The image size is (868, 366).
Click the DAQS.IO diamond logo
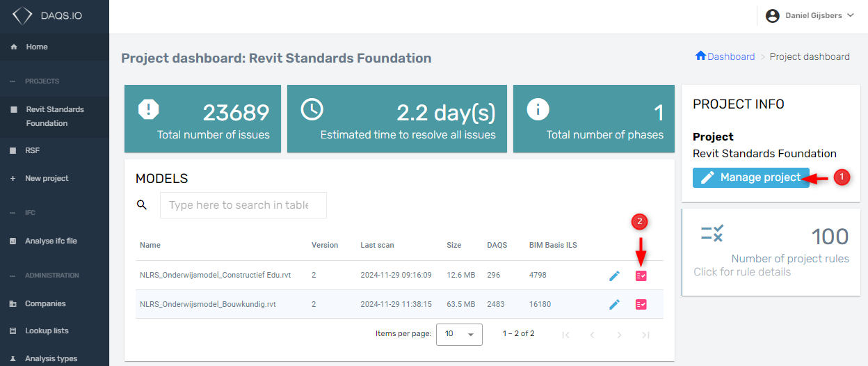22,15
